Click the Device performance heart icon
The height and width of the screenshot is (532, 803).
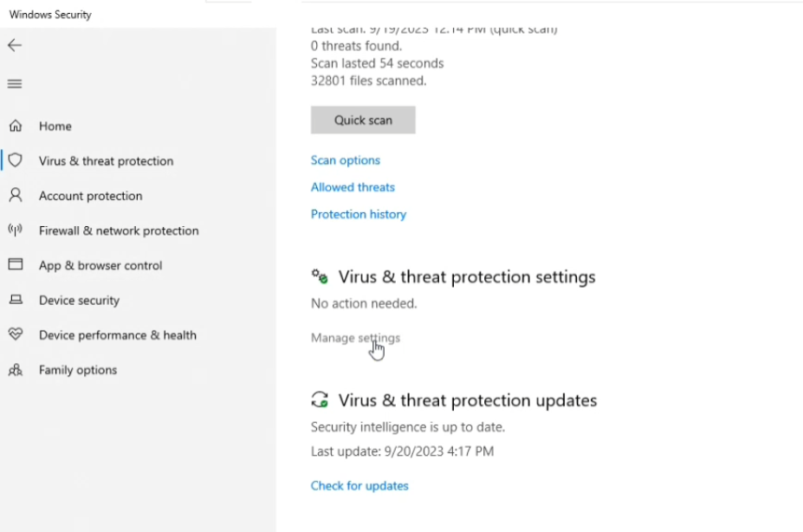point(16,334)
